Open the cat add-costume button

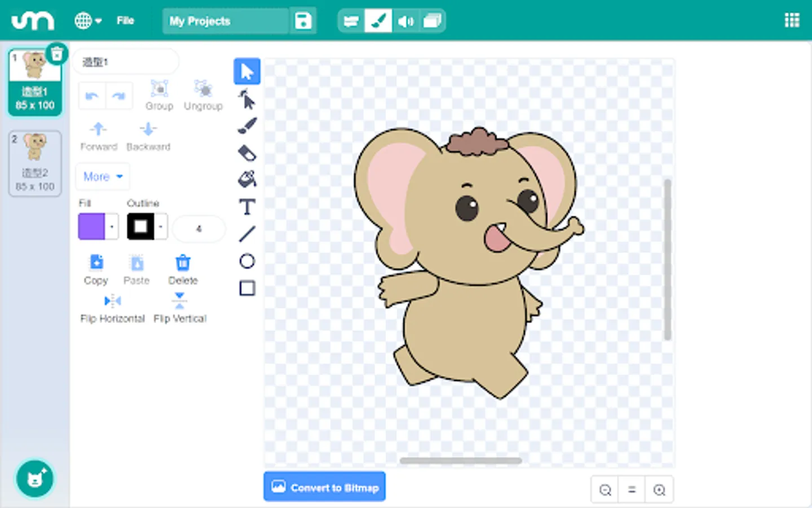pos(35,479)
